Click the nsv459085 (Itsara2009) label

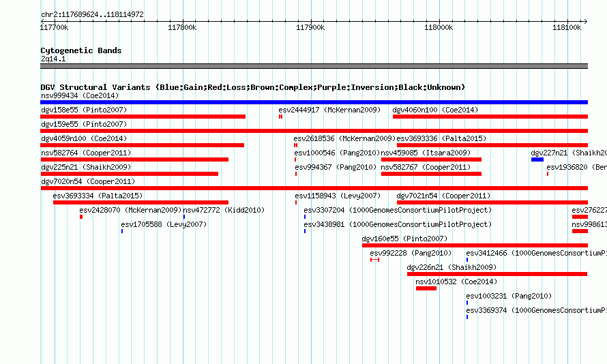tap(426, 153)
